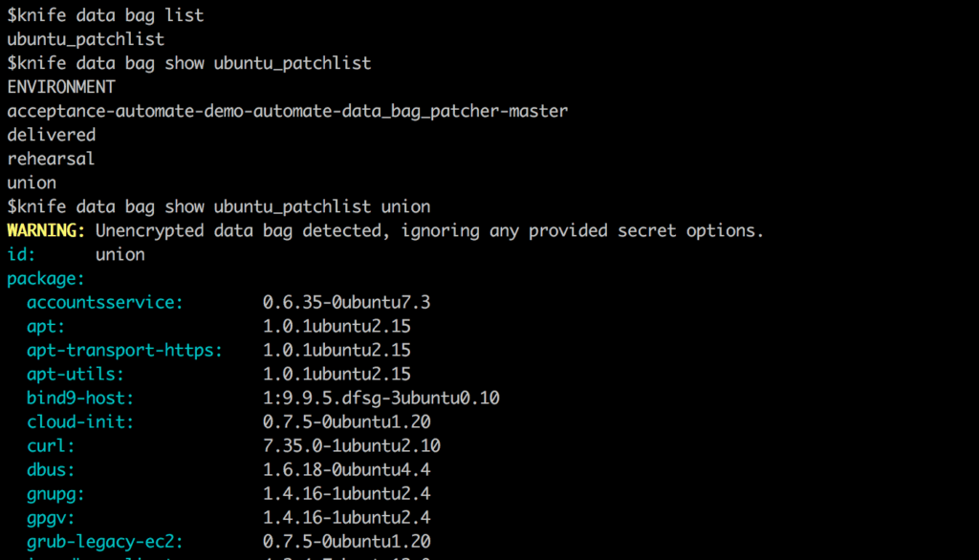The height and width of the screenshot is (560, 979).
Task: Click the curl version 7.35.0-1ubuntu2.10
Action: click(352, 445)
